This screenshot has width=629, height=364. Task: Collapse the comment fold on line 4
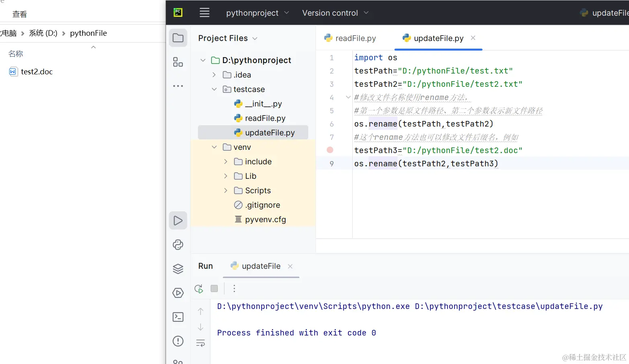point(348,97)
